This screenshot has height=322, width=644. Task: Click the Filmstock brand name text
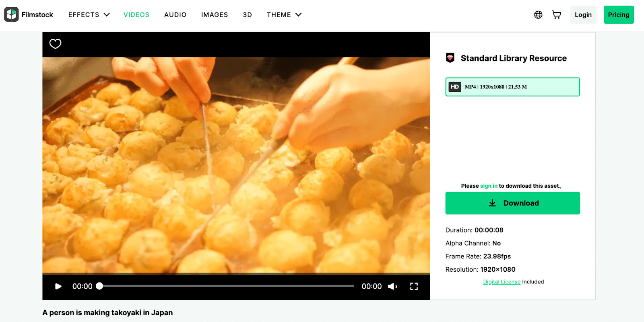coord(37,15)
